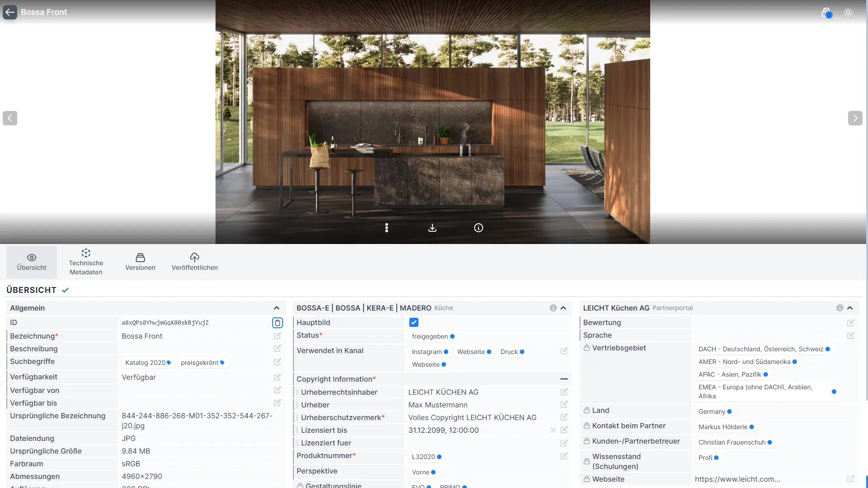The image size is (868, 488).
Task: Edit the Bewertung field in the partner panel
Action: [x=851, y=322]
